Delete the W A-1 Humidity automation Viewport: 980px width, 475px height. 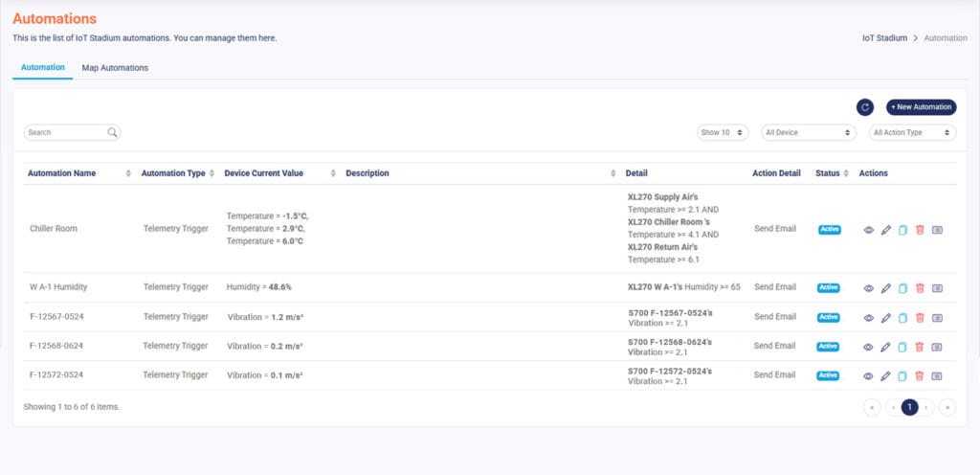920,287
